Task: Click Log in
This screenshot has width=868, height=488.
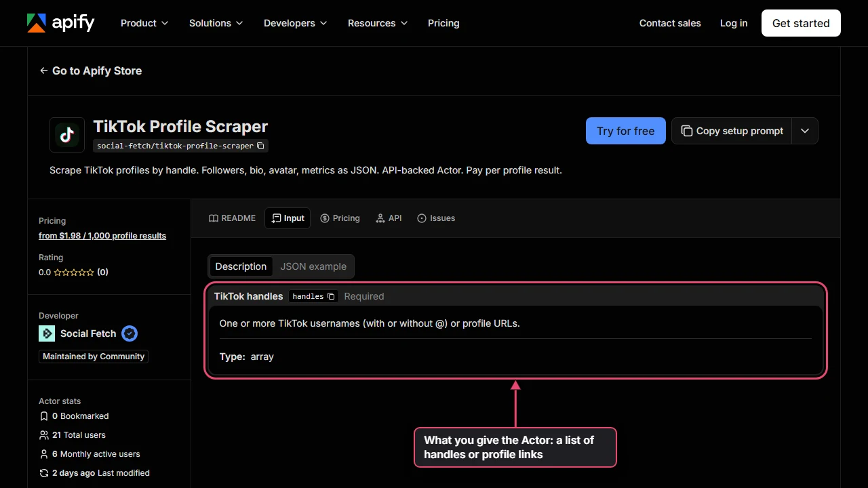Action: click(x=734, y=23)
